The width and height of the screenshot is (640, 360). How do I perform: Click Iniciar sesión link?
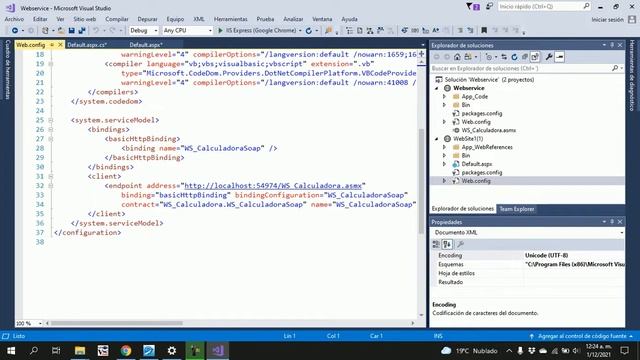pos(607,19)
